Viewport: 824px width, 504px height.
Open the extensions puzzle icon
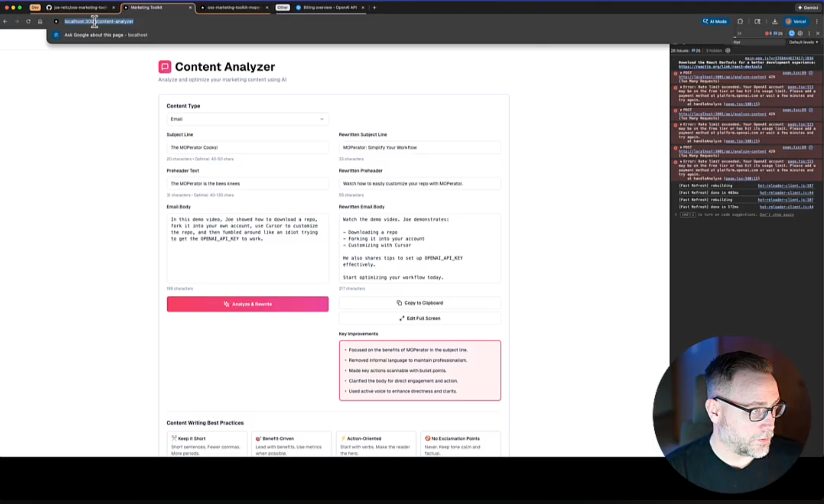pyautogui.click(x=740, y=21)
